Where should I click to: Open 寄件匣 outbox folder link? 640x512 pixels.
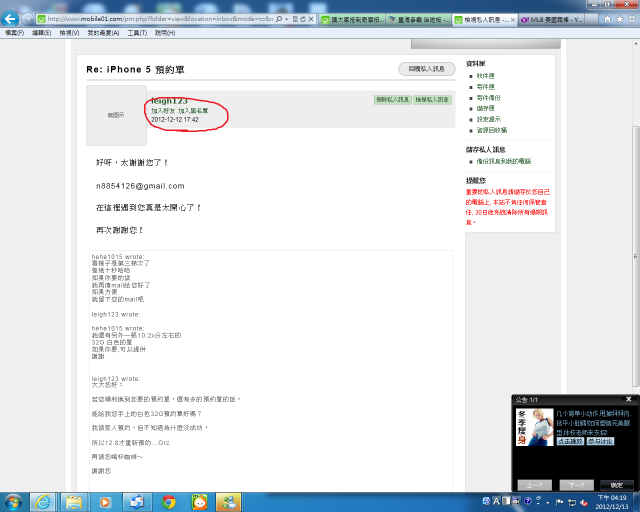pos(486,87)
